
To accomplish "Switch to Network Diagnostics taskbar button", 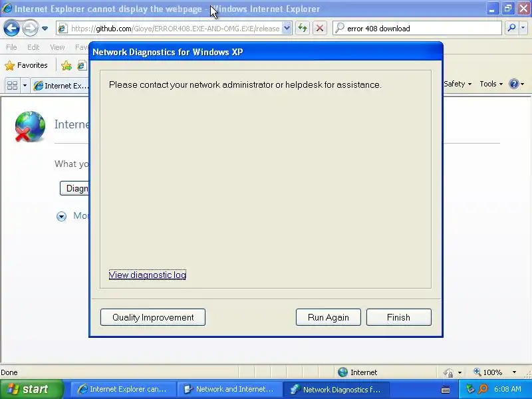I will 336,389.
